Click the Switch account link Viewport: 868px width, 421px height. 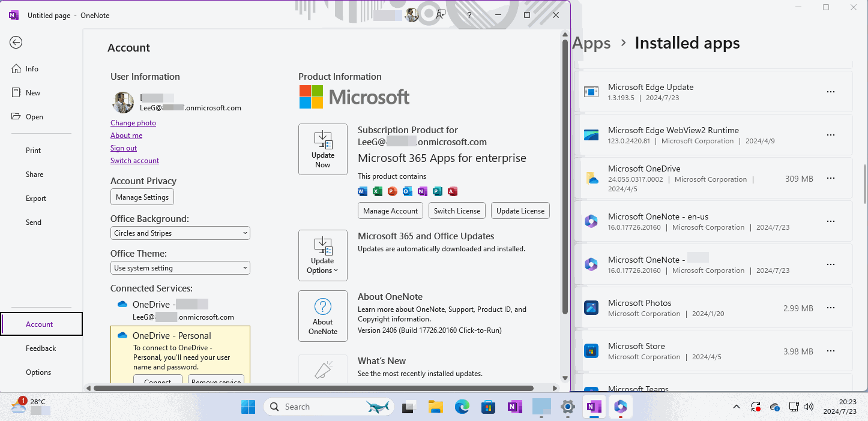(134, 161)
